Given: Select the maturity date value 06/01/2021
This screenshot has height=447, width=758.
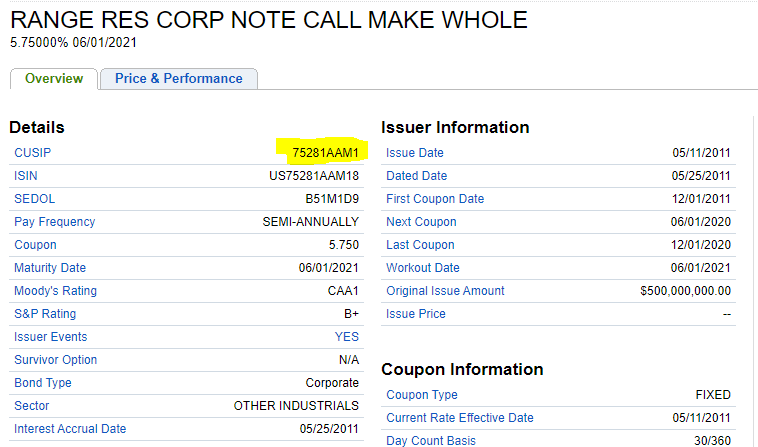Looking at the screenshot, I should point(329,268).
